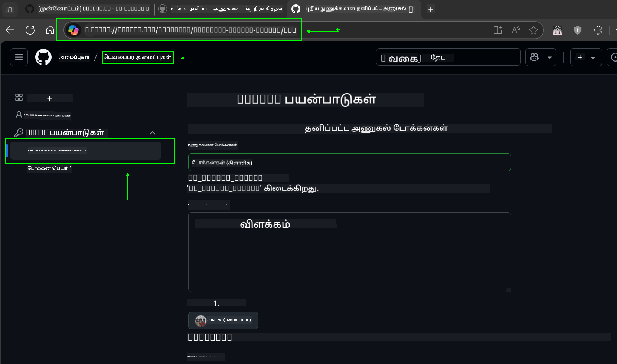617x364 pixels.
Task: Go to GitHub home via Octocat logo
Action: coord(43,57)
